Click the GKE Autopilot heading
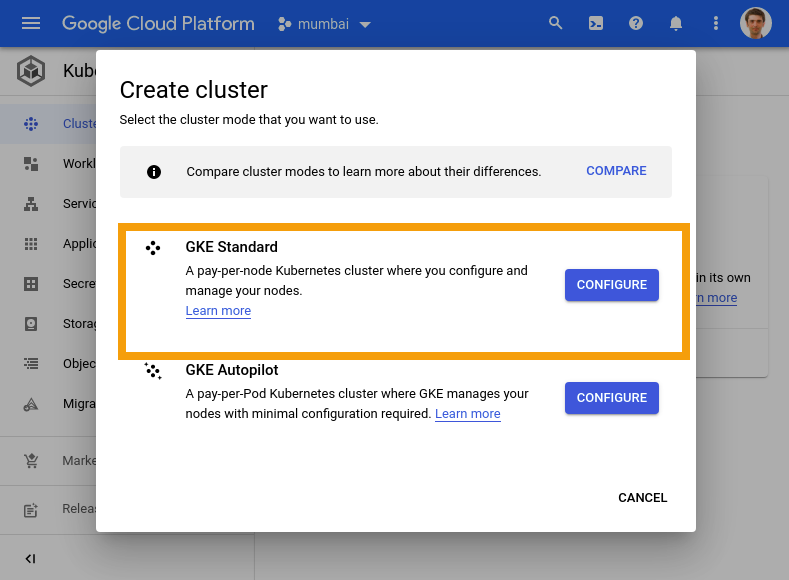This screenshot has height=580, width=789. coord(231,370)
